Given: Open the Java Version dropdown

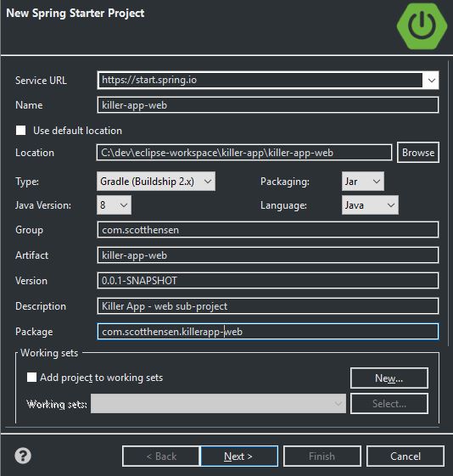Looking at the screenshot, I should (114, 205).
